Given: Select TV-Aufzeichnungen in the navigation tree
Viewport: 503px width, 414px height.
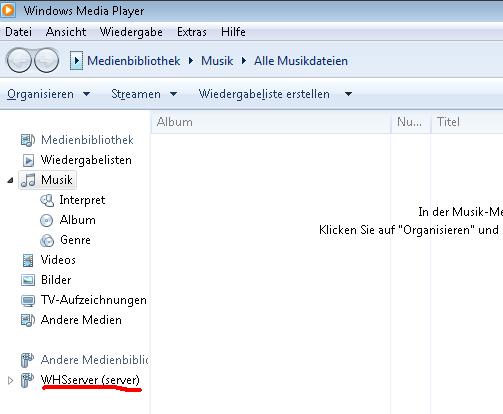Looking at the screenshot, I should [94, 300].
